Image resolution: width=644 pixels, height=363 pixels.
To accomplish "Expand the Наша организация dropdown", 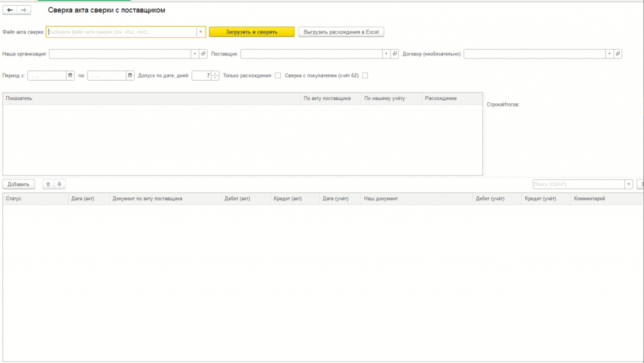I will (195, 54).
